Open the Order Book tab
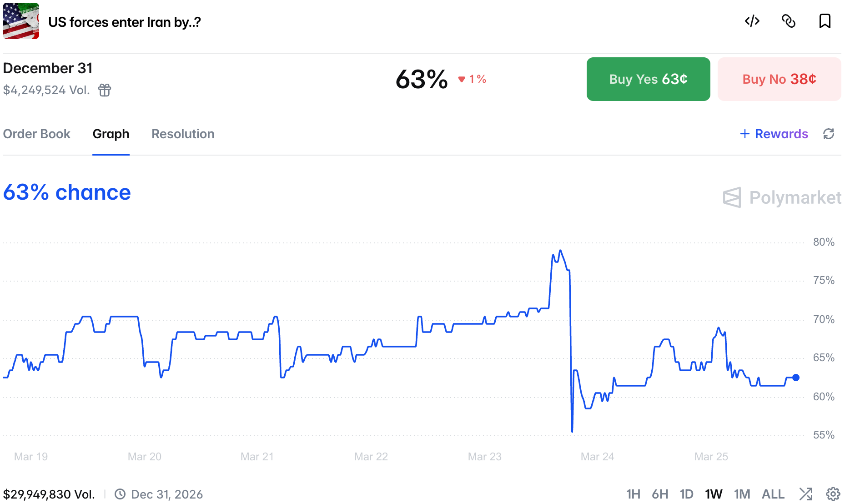 (x=37, y=134)
